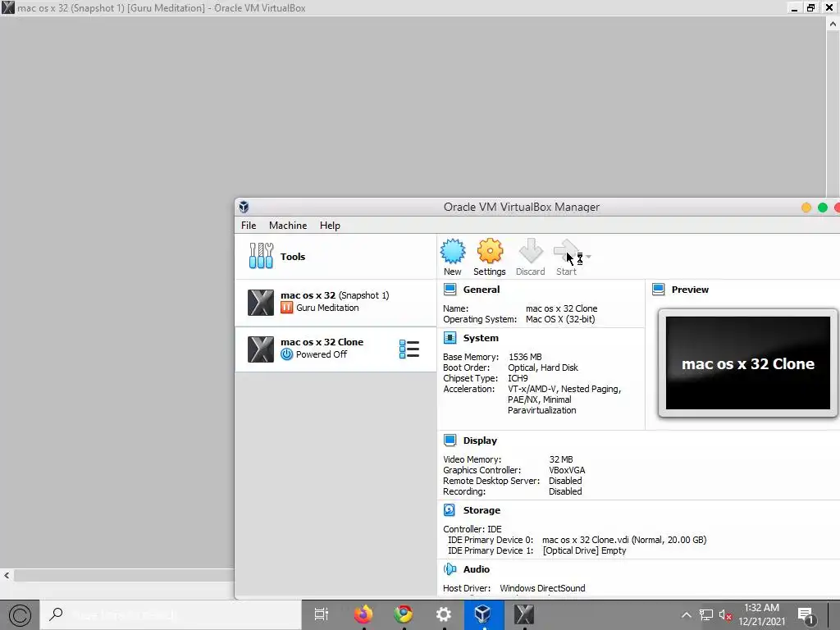The image size is (840, 630).
Task: Click the Audio section header
Action: click(x=477, y=569)
